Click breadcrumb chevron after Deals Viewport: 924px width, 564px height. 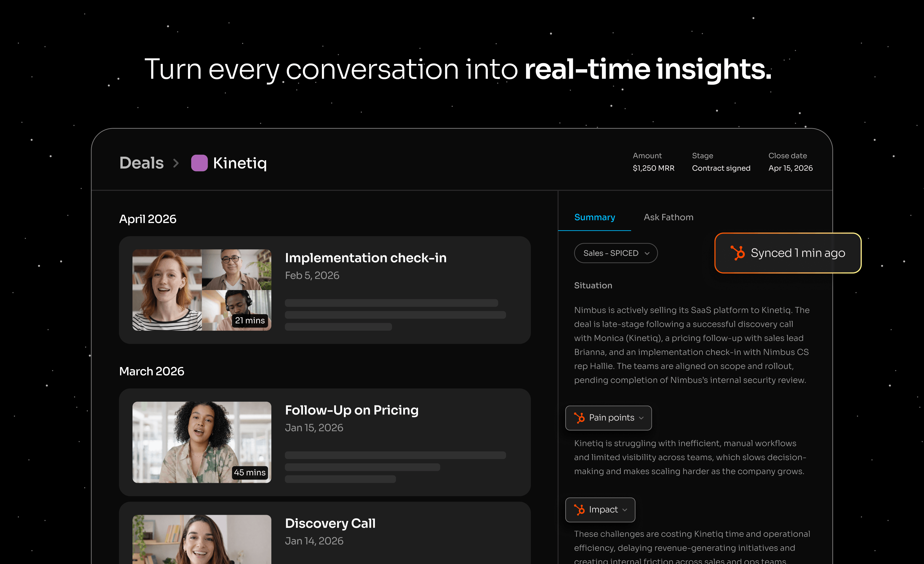pos(176,163)
